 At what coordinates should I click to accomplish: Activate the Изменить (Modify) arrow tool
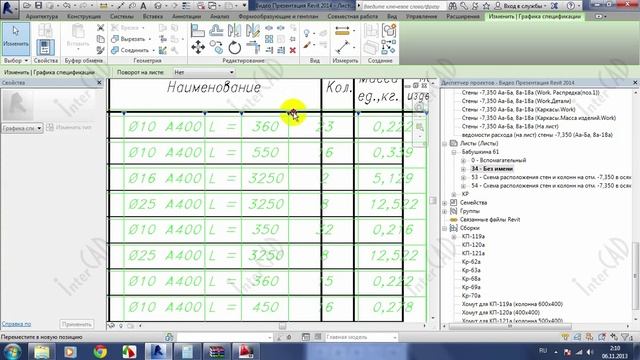pos(16,38)
